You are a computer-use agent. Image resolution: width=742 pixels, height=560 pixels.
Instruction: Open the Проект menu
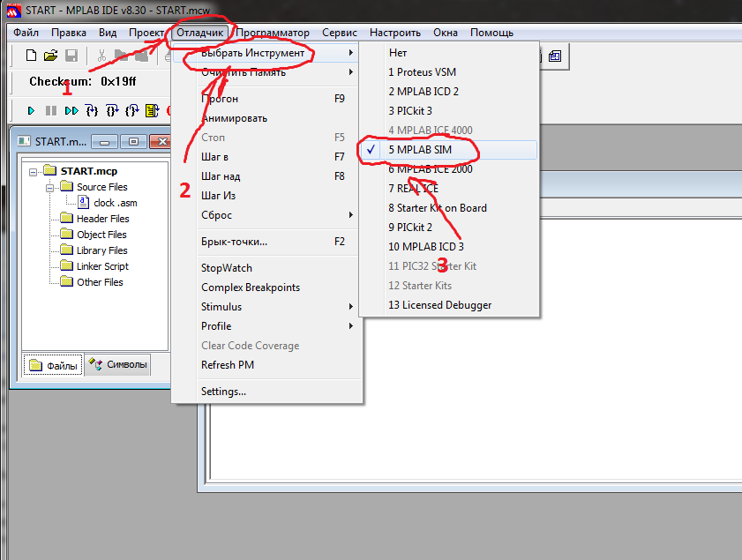click(146, 33)
